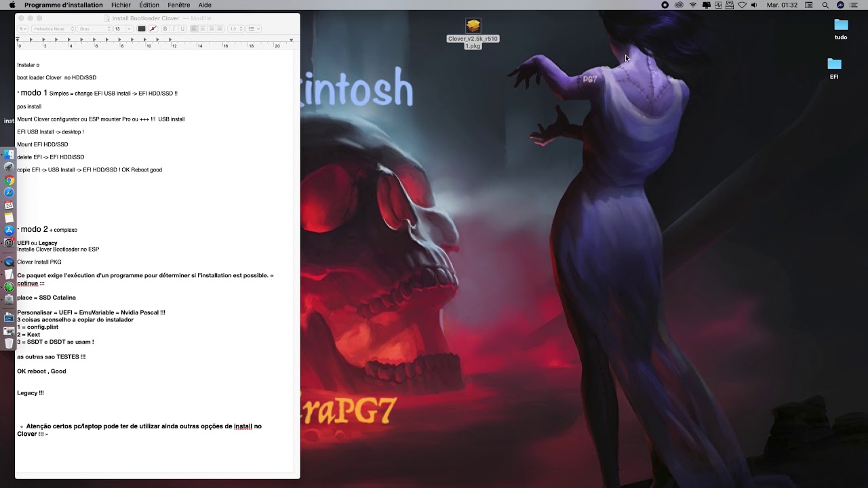
Task: Click the line '1 = config.plist'
Action: click(x=37, y=327)
